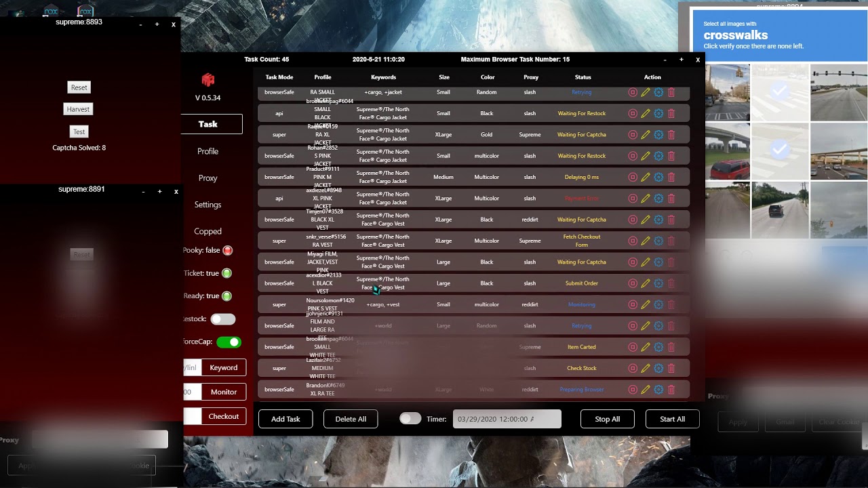Click the Status column header
The height and width of the screenshot is (488, 868).
pos(583,77)
